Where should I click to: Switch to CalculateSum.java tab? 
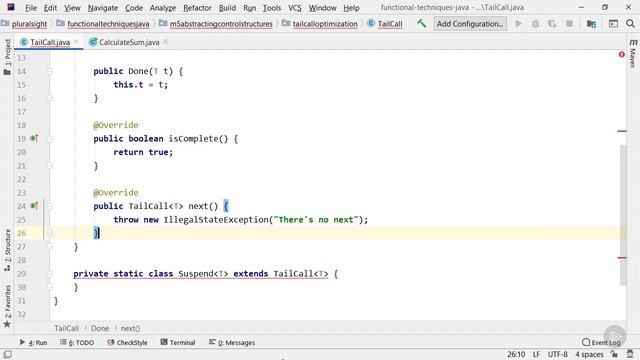(x=129, y=42)
